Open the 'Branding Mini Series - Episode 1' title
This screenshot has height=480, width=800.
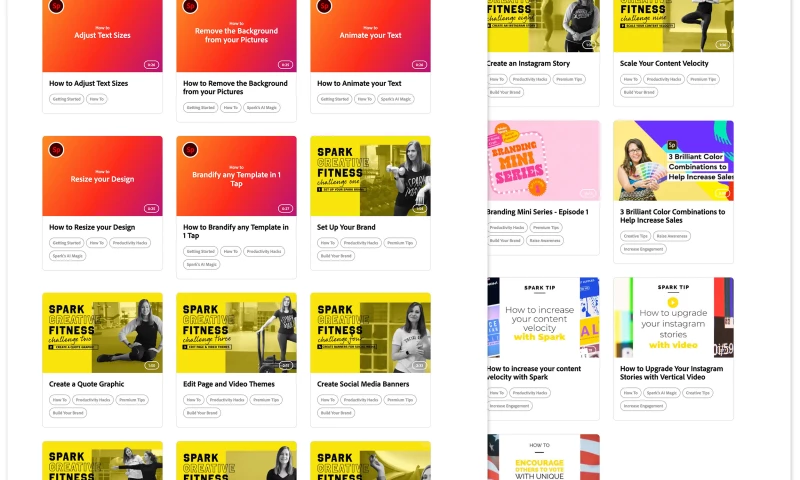click(538, 212)
